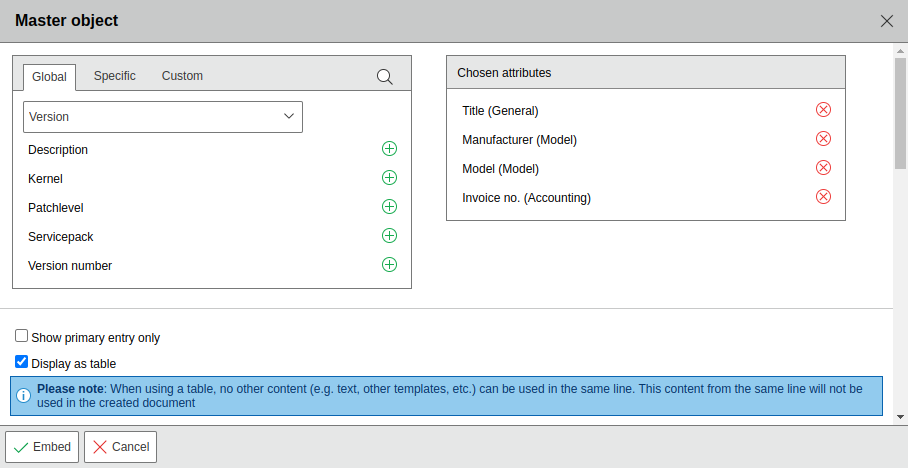Switch to the Specific tab
Screen dimensions: 908x468
tap(115, 76)
